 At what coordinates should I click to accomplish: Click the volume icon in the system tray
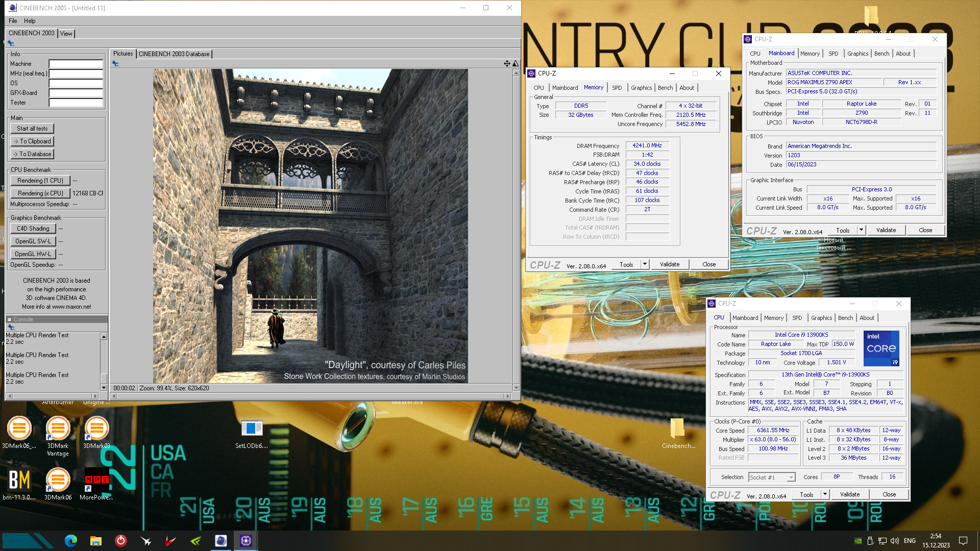[x=895, y=541]
